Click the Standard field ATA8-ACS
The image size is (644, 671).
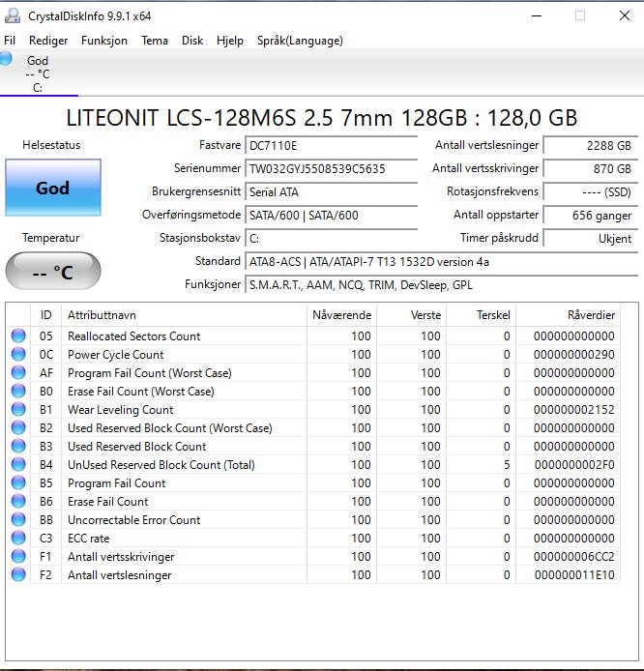point(442,261)
